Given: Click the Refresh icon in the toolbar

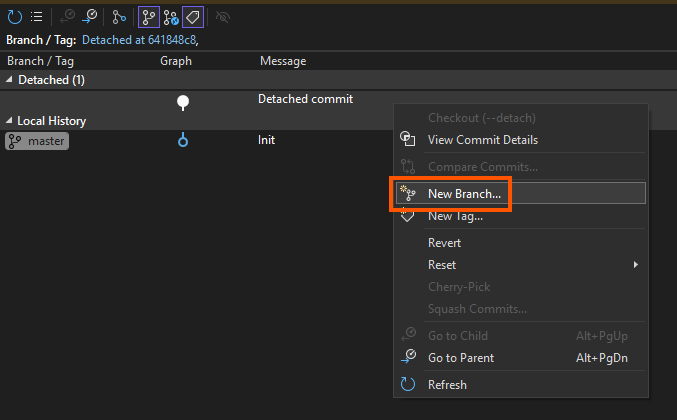Looking at the screenshot, I should [15, 17].
